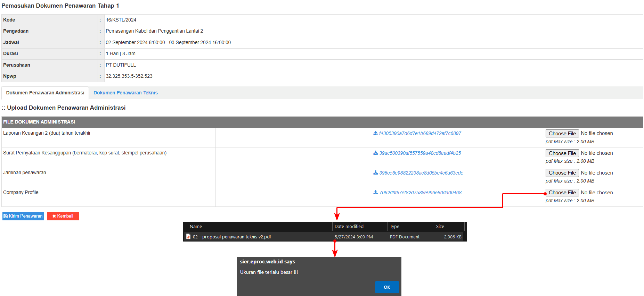This screenshot has height=296, width=644.
Task: Click the red Kembali button
Action: pos(63,216)
